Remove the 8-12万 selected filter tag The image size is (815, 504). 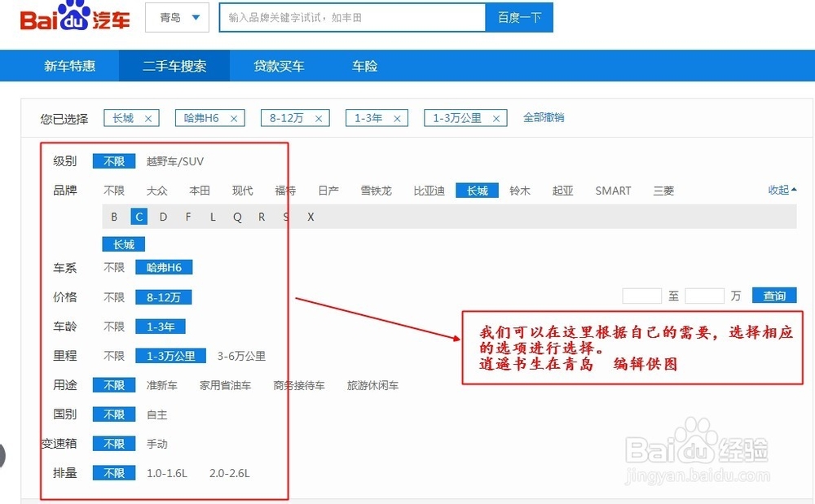319,119
